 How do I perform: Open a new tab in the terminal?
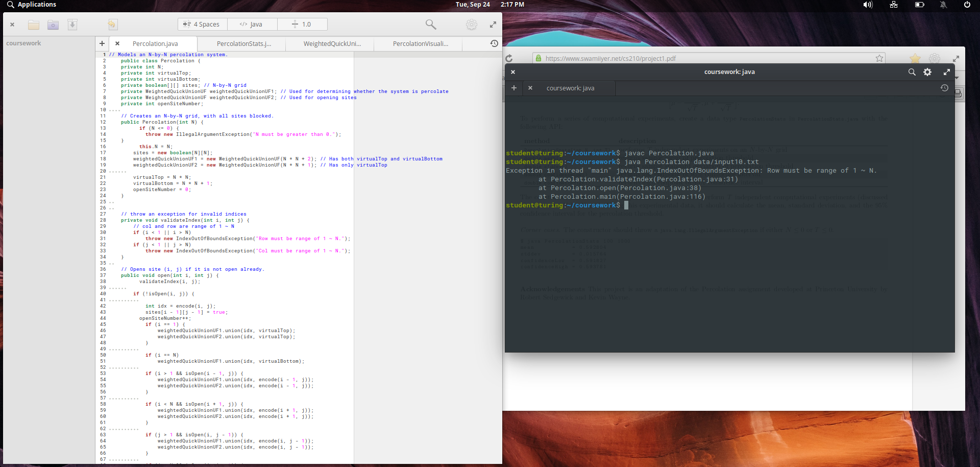click(514, 88)
